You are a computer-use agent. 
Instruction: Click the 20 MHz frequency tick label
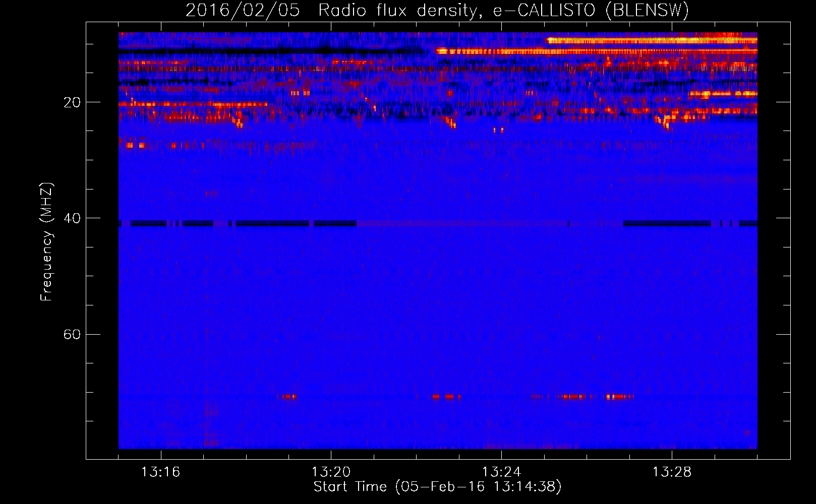(72, 102)
